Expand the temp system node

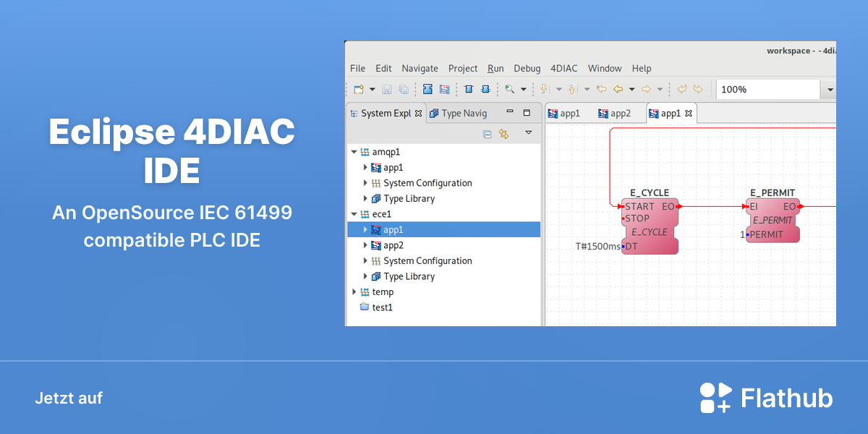[354, 292]
